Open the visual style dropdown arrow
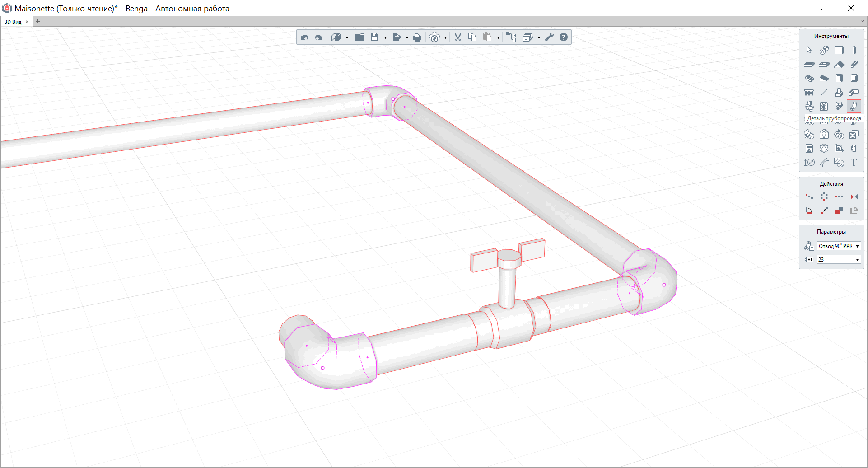Screen dimensions: 868x468 pos(347,37)
